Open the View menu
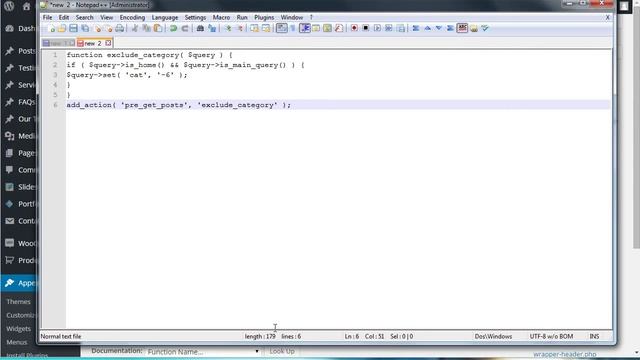 click(107, 18)
